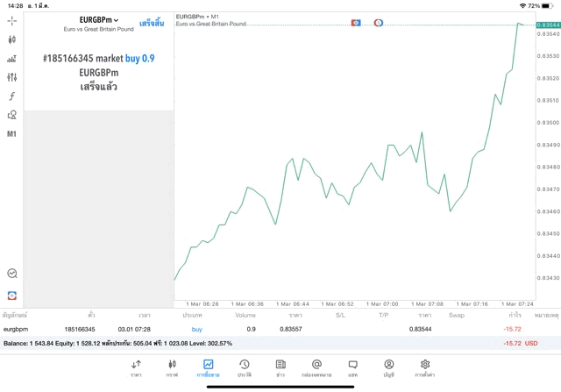Open the ประวัติ (History) tab
The height and width of the screenshot is (392, 561).
pos(244,367)
